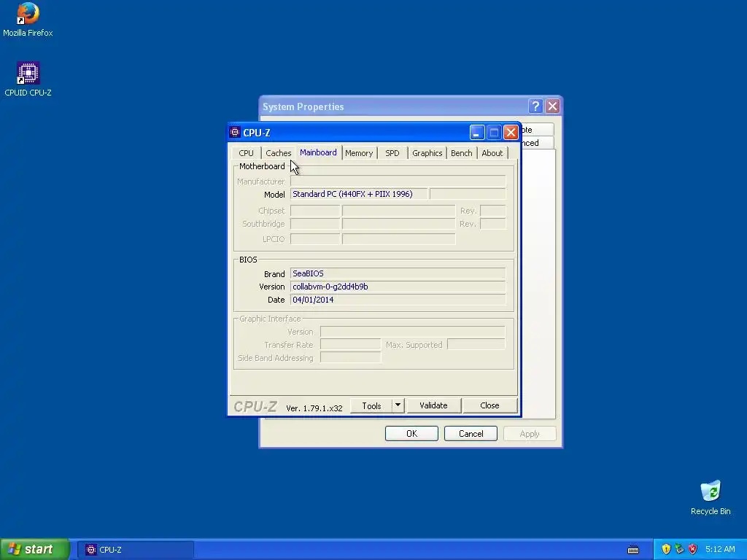Click the Graphic Interface group label
747x560 pixels.
[x=270, y=319]
